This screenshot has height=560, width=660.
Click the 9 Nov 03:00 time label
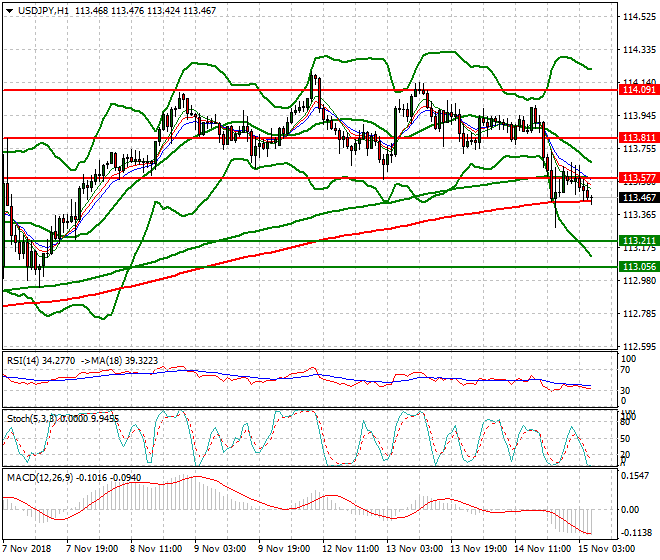[220, 549]
